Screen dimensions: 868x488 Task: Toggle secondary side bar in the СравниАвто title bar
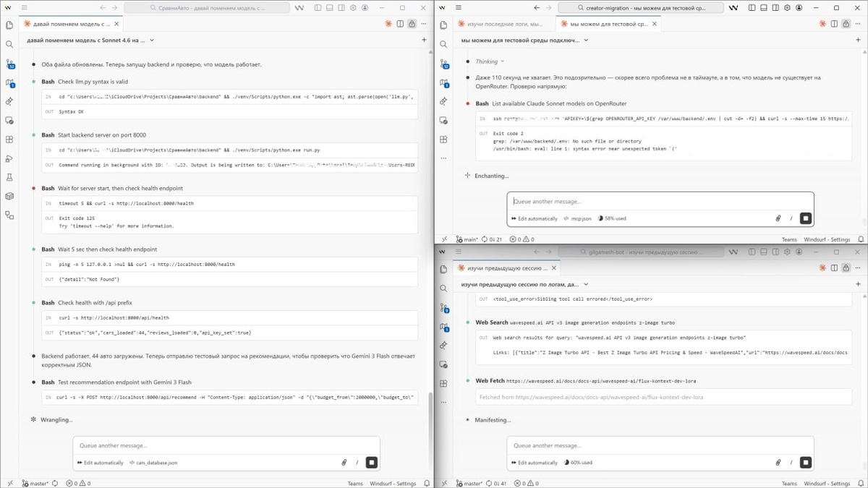tap(341, 7)
